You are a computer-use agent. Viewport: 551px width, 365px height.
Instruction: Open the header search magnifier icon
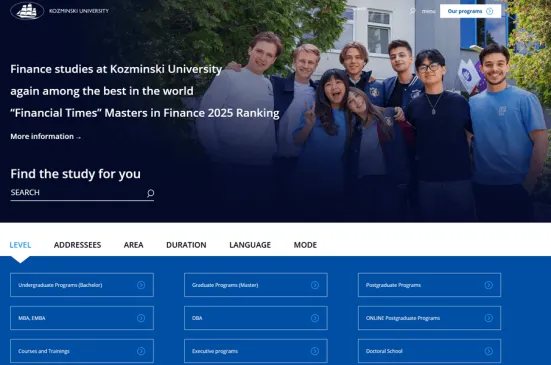click(413, 11)
